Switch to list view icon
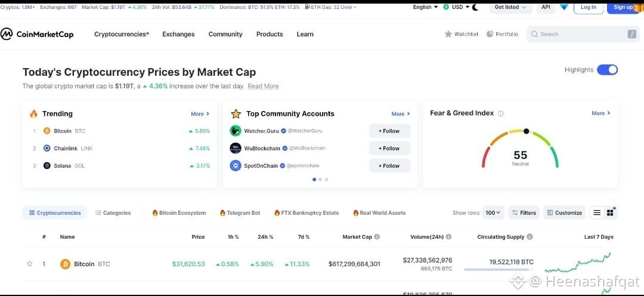Screen dimensions: 644x296 coord(597,212)
